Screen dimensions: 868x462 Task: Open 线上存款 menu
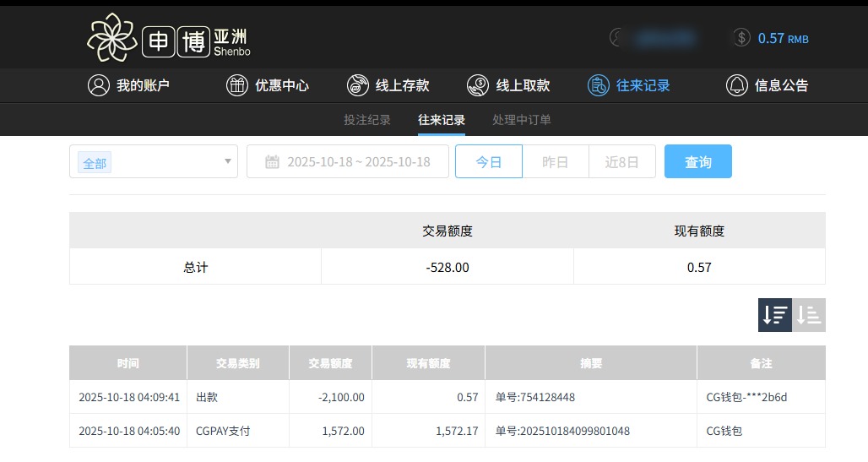point(388,85)
